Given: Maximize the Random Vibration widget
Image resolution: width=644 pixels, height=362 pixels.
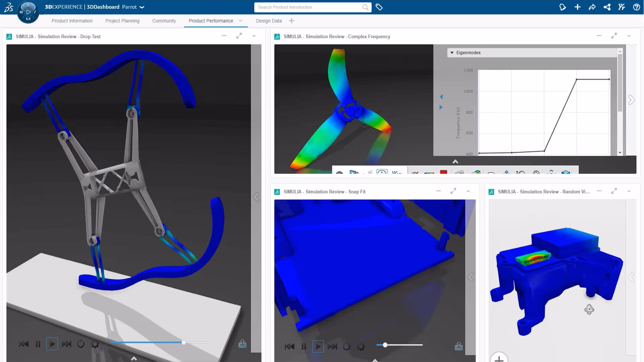Looking at the screenshot, I should click(x=614, y=191).
